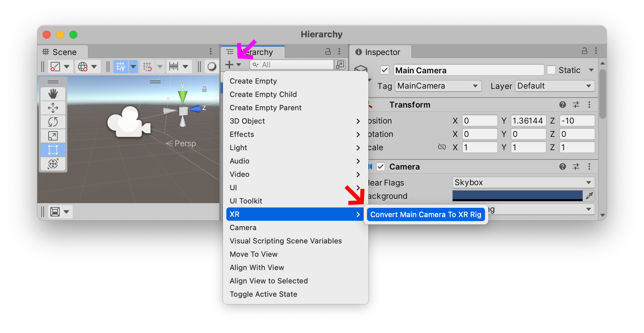
Task: Open the Transform presets icon
Action: 576,105
